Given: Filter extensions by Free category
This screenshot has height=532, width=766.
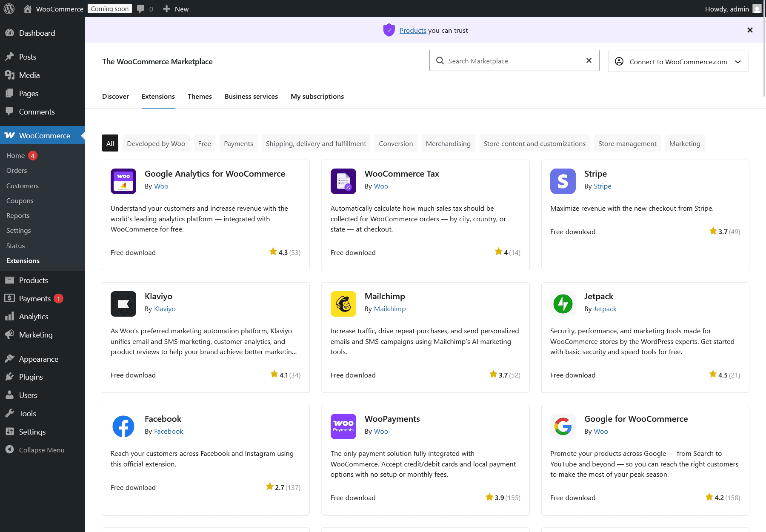Looking at the screenshot, I should [204, 143].
